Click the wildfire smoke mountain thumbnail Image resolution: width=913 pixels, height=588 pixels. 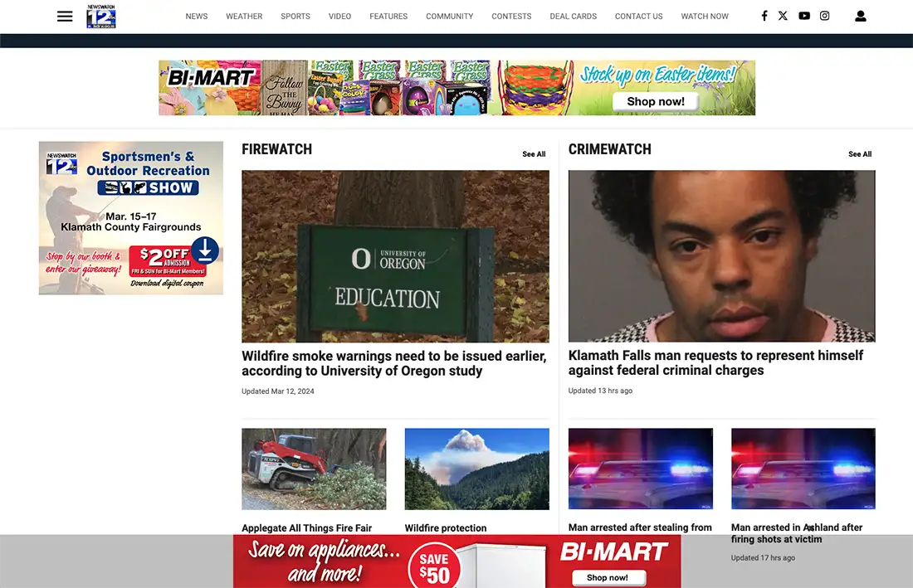click(x=477, y=469)
